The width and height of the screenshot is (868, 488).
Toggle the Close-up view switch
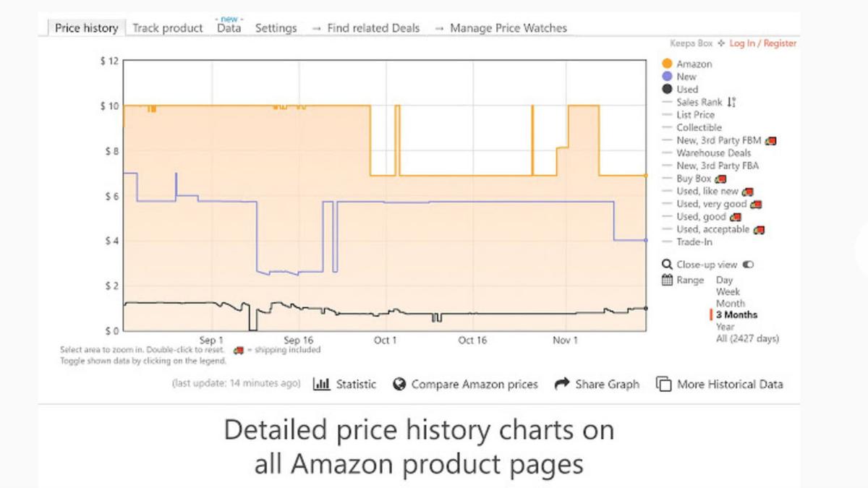tap(748, 265)
